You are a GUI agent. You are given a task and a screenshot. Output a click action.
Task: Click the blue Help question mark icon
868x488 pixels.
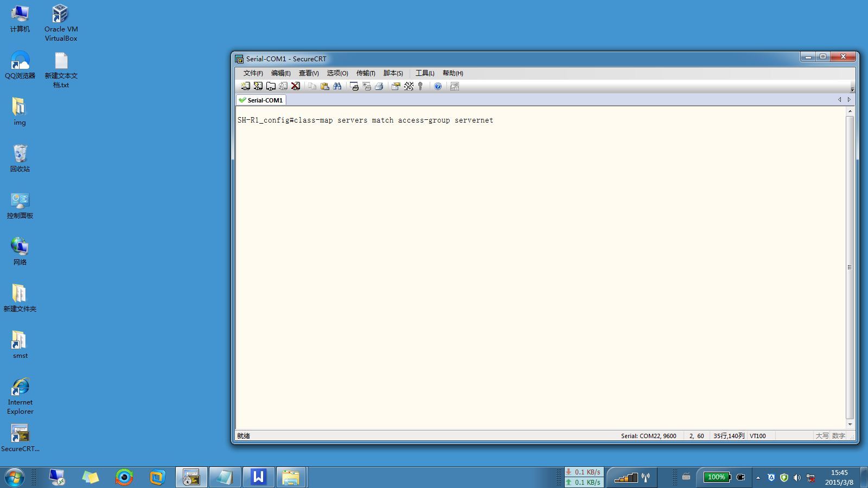(438, 86)
